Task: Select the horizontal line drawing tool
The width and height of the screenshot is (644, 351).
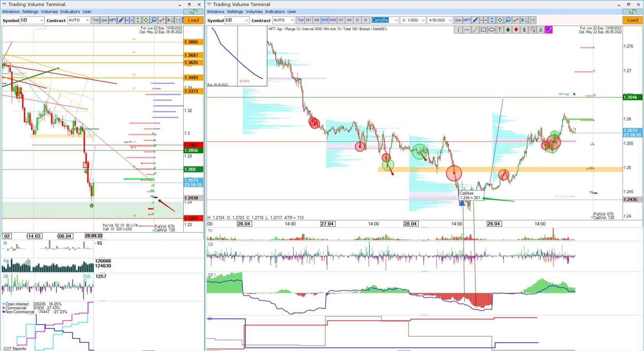Action: click(x=467, y=30)
